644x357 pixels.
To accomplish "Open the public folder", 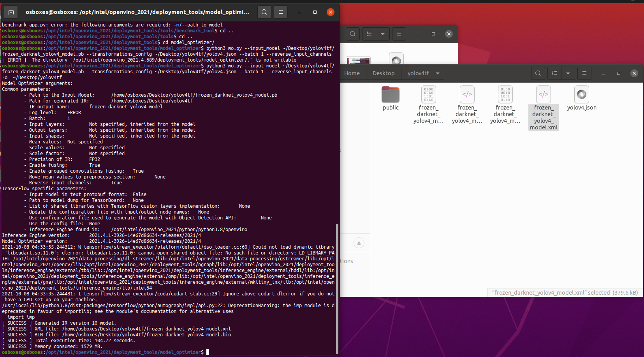I will pyautogui.click(x=391, y=94).
